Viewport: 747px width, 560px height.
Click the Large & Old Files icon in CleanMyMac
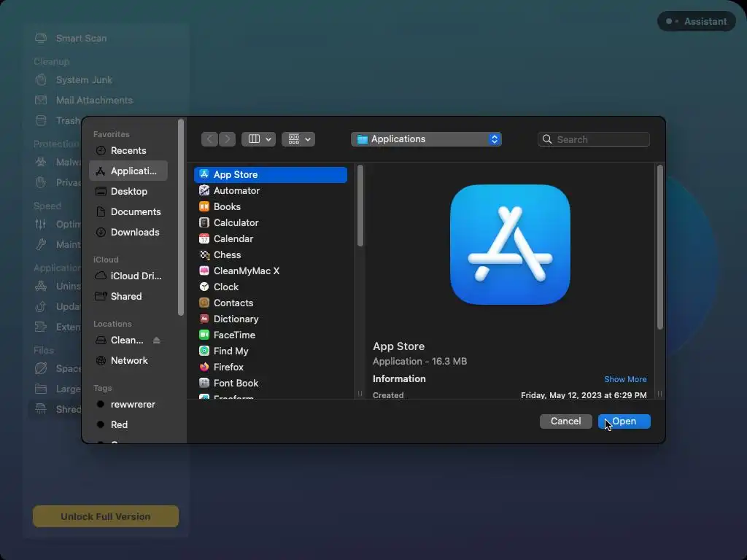(x=41, y=389)
